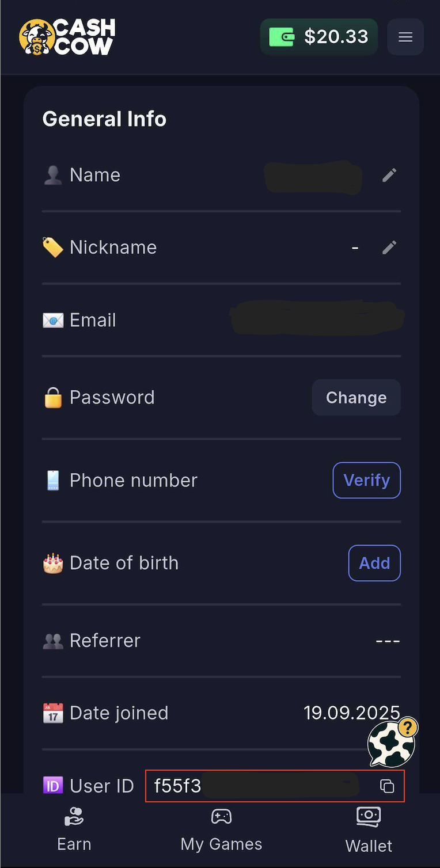Screen dimensions: 440x868
Task: Click the green wallet balance icon
Action: coord(282,37)
